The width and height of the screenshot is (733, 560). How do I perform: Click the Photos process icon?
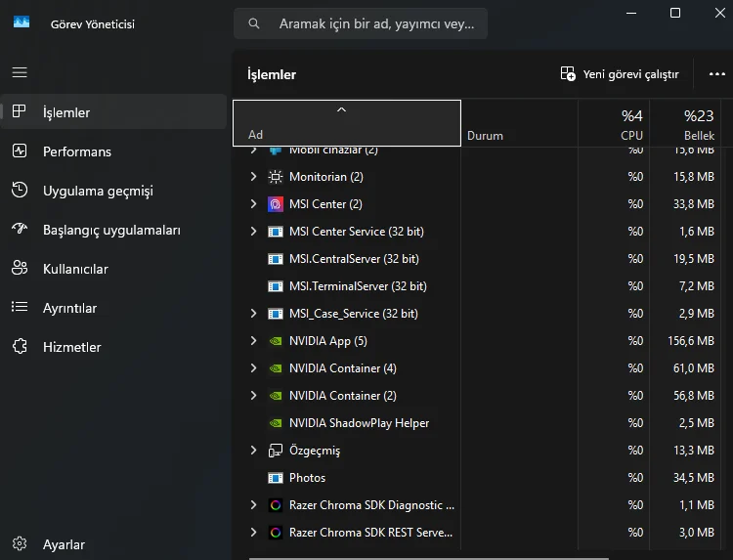276,478
